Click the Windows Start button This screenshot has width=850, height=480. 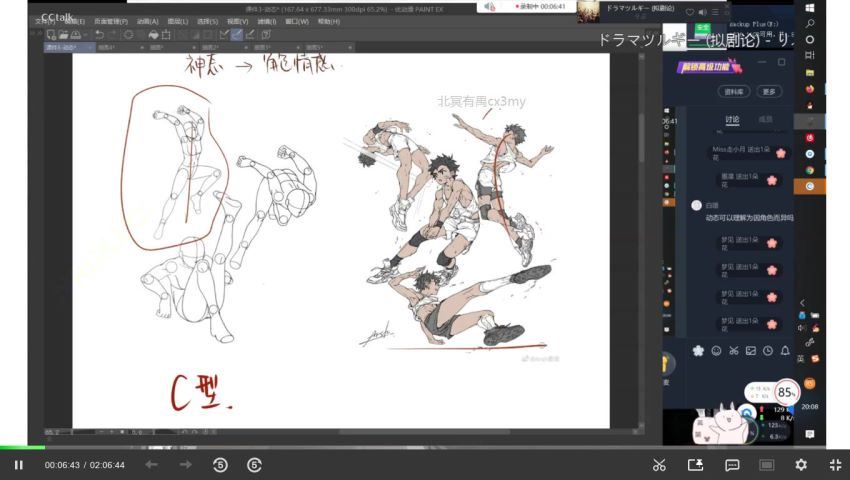[x=810, y=8]
